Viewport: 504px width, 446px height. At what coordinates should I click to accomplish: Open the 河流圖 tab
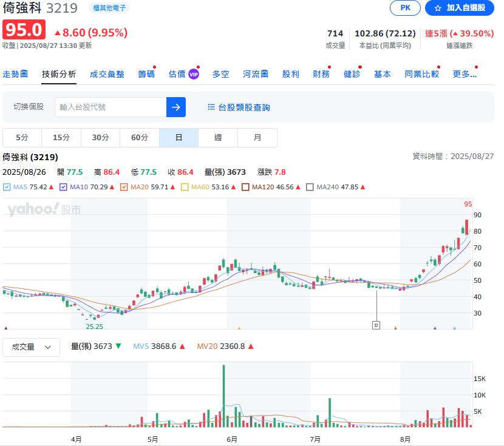tap(256, 74)
